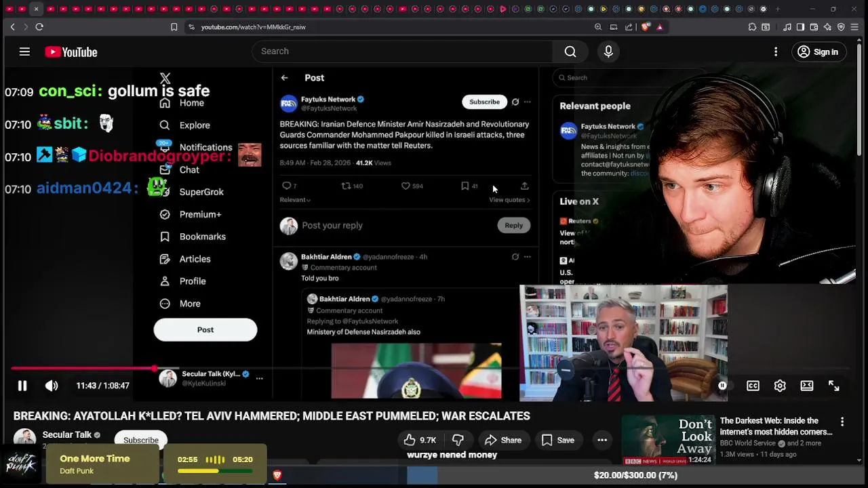This screenshot has width=868, height=488.
Task: Save the video to playlist
Action: point(558,440)
